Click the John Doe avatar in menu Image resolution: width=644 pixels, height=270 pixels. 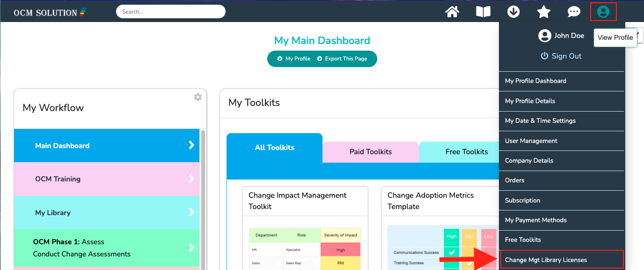coord(545,35)
